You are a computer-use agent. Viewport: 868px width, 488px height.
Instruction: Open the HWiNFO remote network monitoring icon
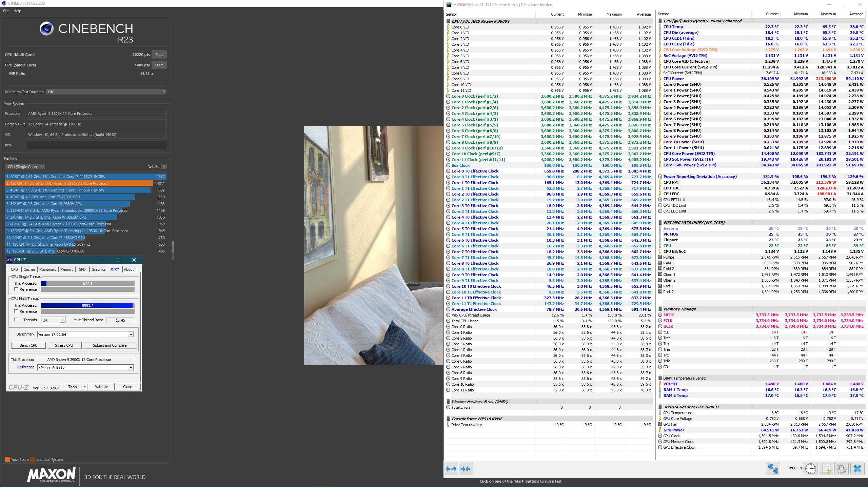773,468
